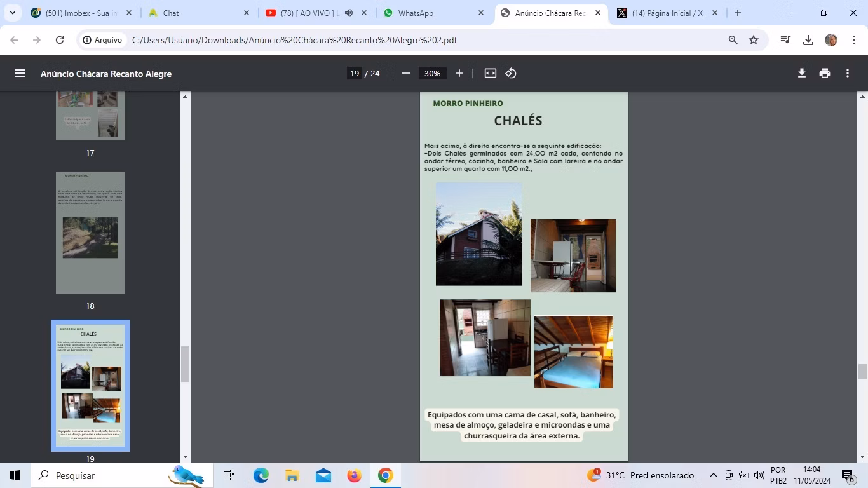The image size is (868, 488).
Task: Click the zoom in plus button
Action: (x=459, y=73)
